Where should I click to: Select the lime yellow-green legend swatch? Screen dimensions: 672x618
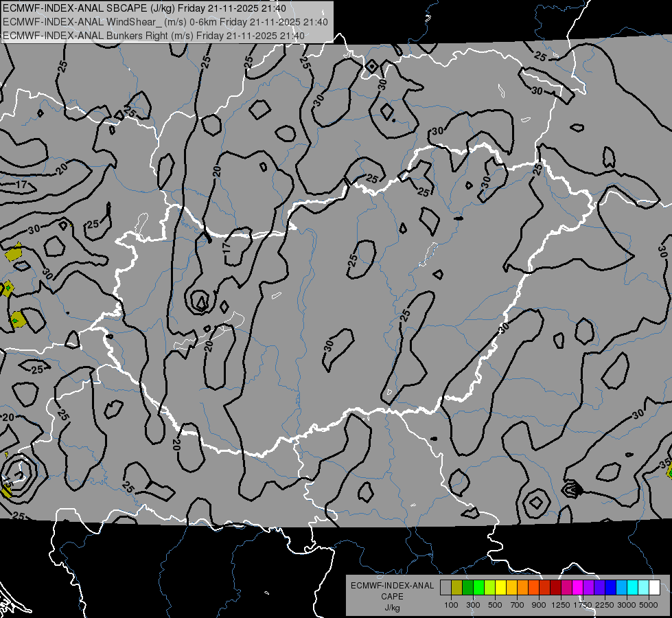tap(490, 588)
